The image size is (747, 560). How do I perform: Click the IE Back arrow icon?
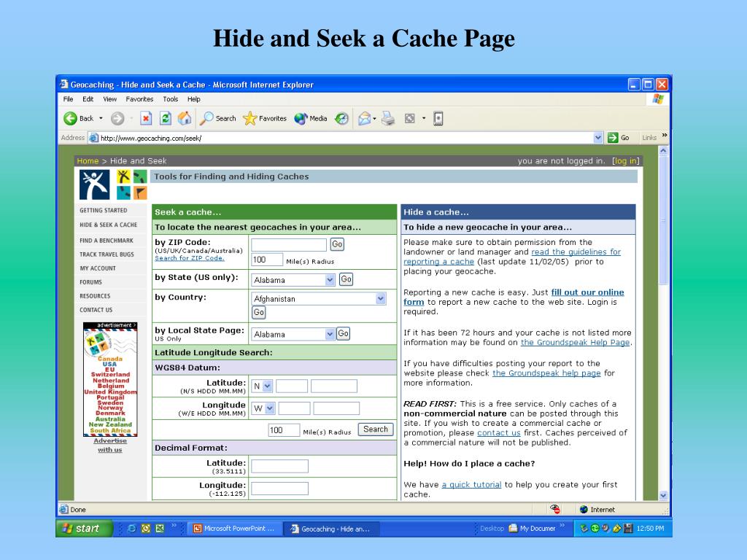[70, 118]
